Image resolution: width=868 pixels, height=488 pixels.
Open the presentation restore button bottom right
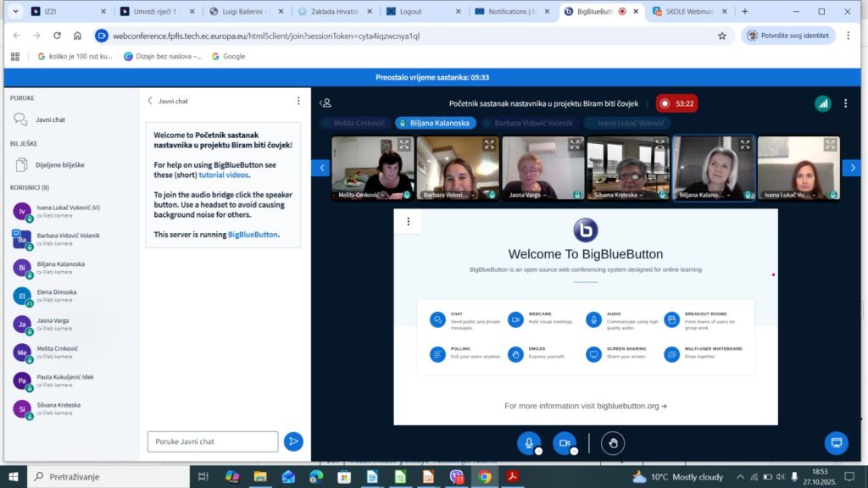click(836, 442)
